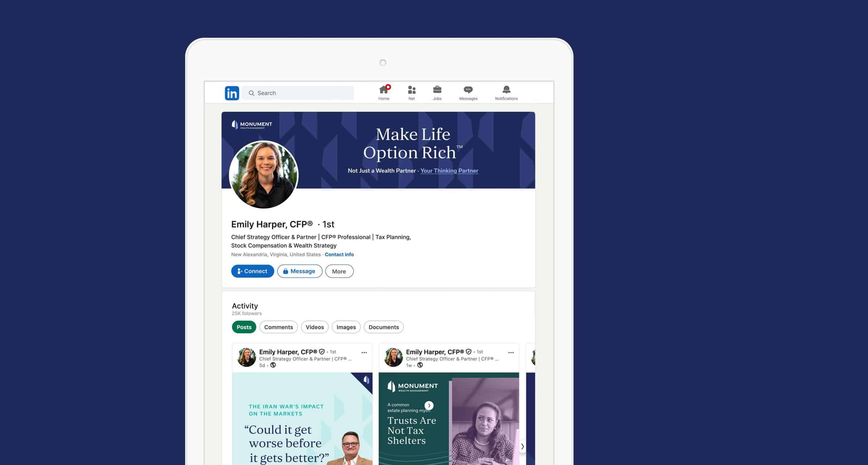Click the 1st connection degree label

click(x=328, y=224)
